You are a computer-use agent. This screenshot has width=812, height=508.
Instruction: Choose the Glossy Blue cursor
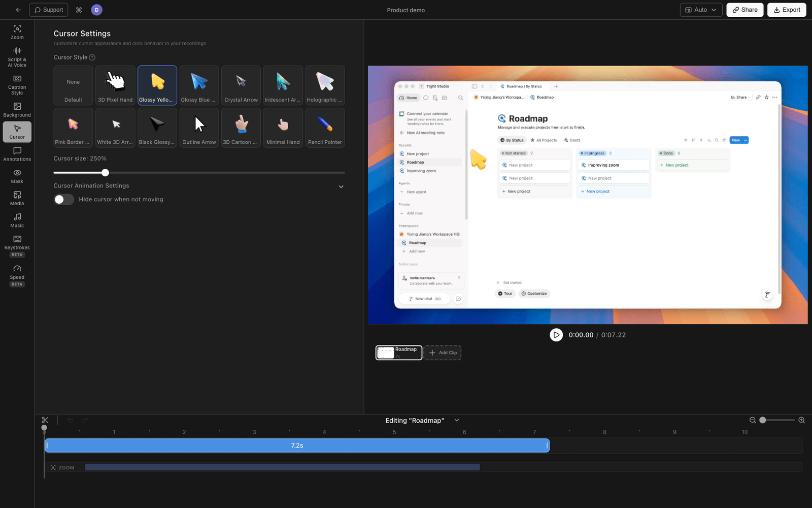point(199,85)
